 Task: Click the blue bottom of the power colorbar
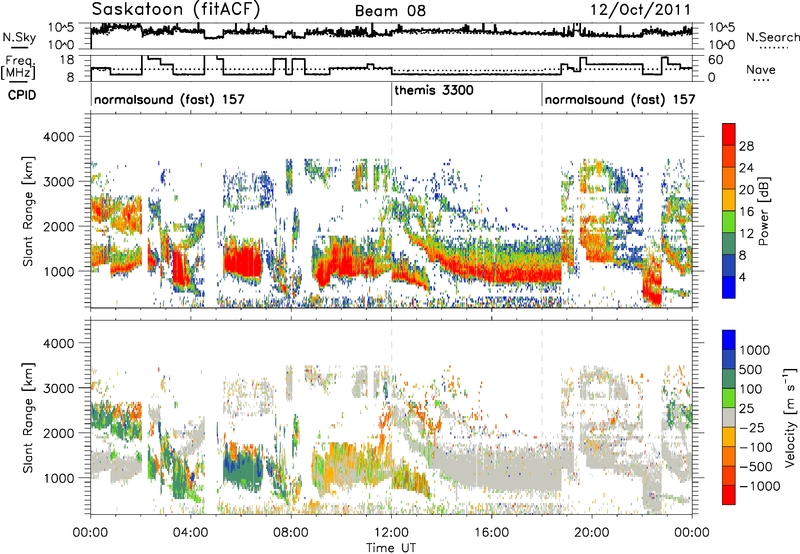(729, 287)
